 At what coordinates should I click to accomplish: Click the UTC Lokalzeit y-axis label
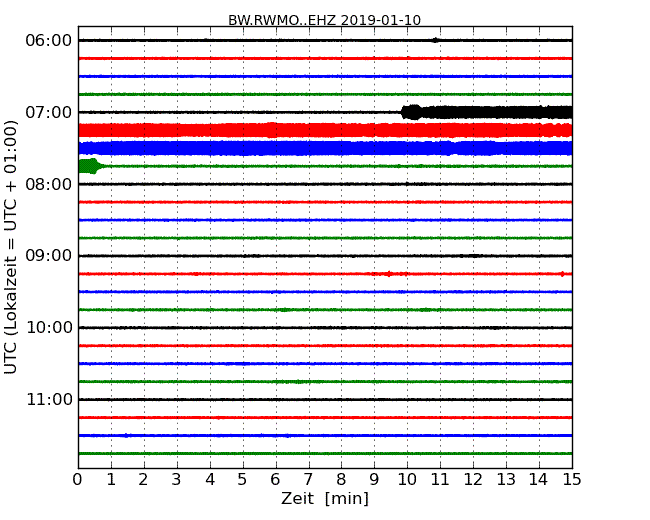pos(11,247)
